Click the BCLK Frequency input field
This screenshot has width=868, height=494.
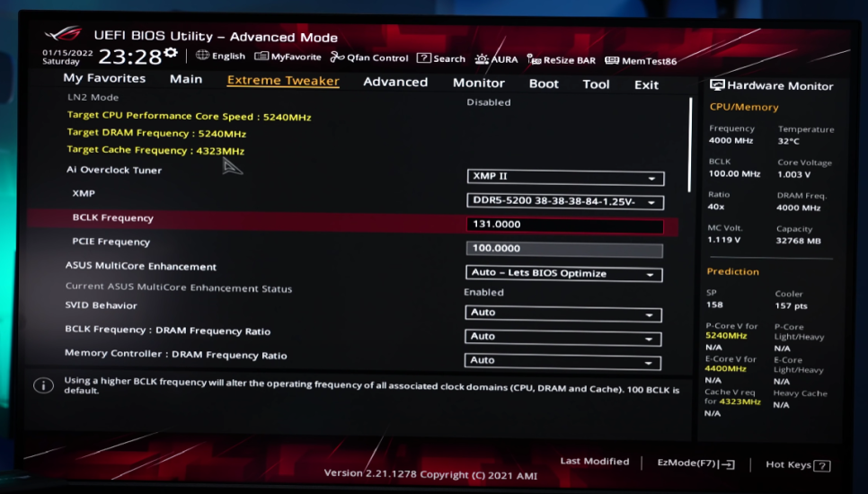pyautogui.click(x=564, y=225)
